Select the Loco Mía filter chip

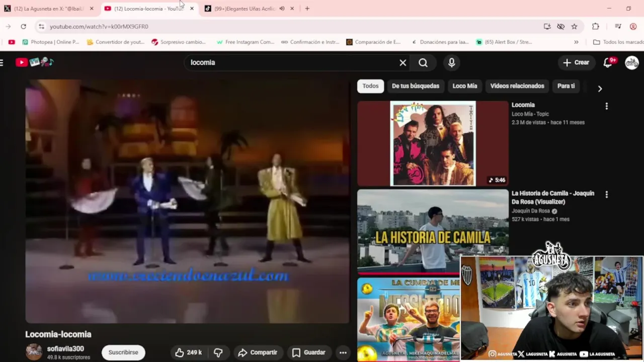[x=464, y=86]
